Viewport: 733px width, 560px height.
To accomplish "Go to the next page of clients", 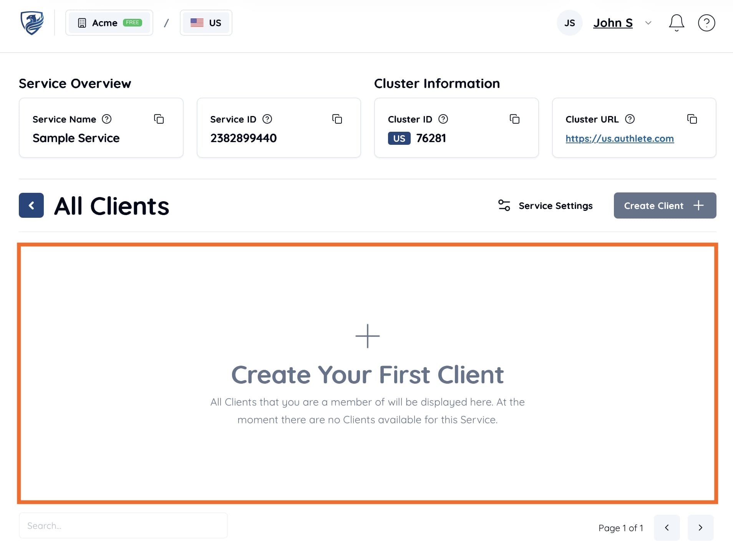I will (x=700, y=528).
